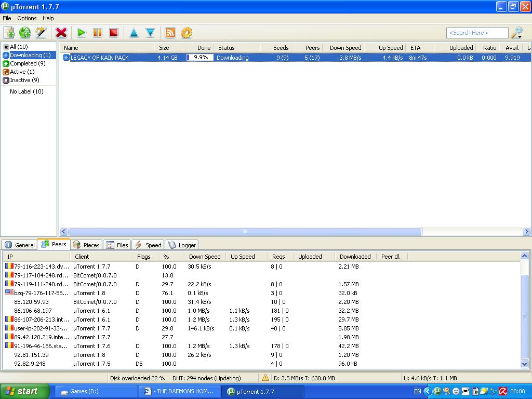Switch to the Peers tab

[54, 244]
